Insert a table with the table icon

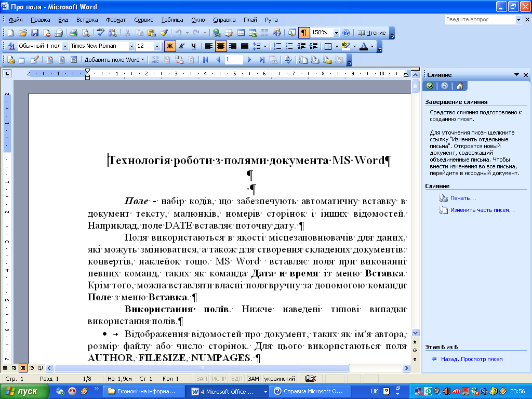click(241, 33)
